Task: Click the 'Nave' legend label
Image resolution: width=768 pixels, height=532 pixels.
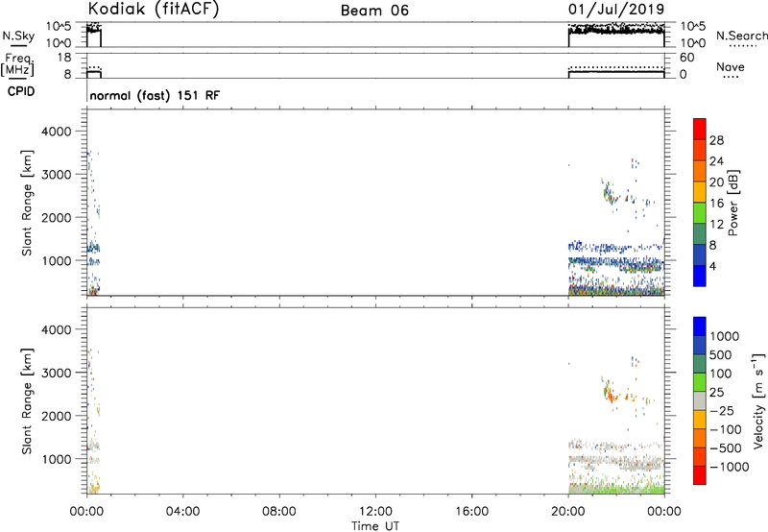Action: pos(731,66)
